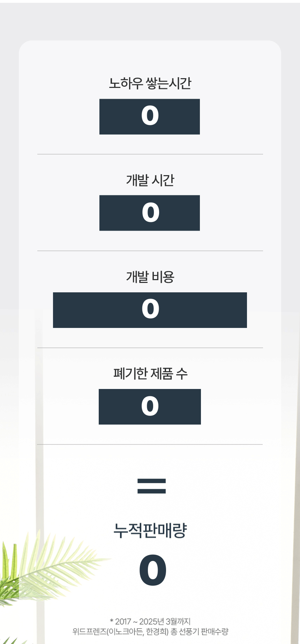This screenshot has width=300, height=644.
Task: Select the 폐기한 제품 수 label
Action: tap(150, 374)
